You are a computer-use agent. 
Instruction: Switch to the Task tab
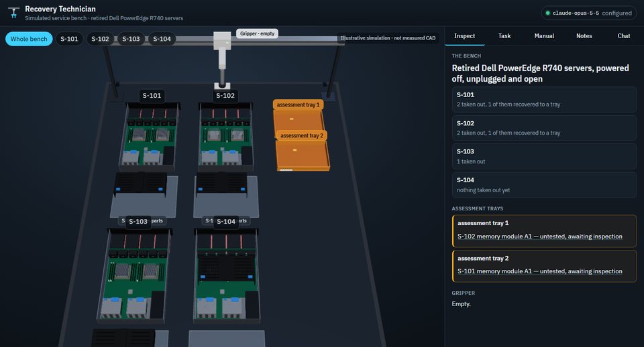pyautogui.click(x=504, y=36)
